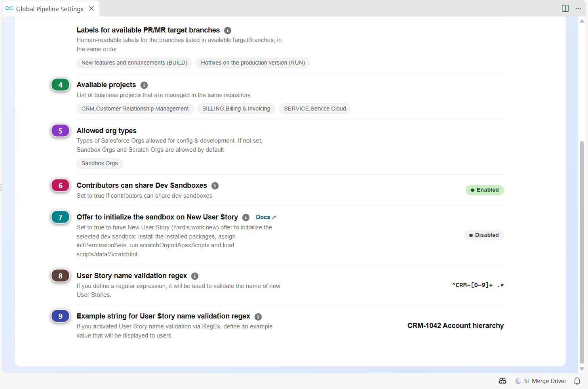This screenshot has height=389, width=588.
Task: Click the Contributors can share Dev Sandboxes heading
Action: point(142,185)
